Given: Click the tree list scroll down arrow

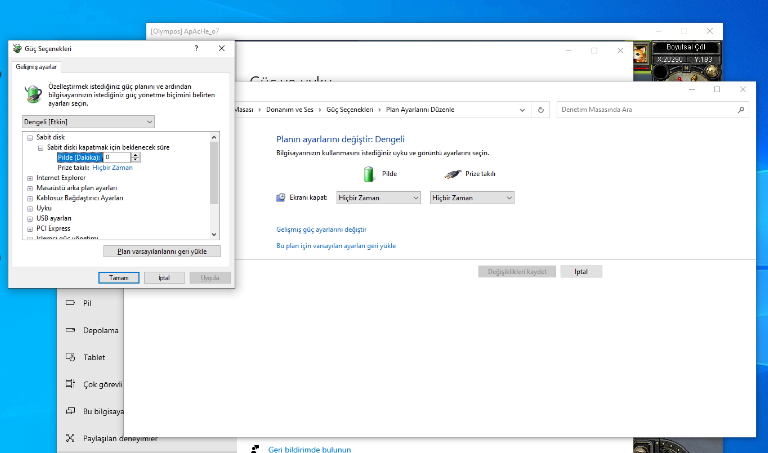Looking at the screenshot, I should pos(214,234).
